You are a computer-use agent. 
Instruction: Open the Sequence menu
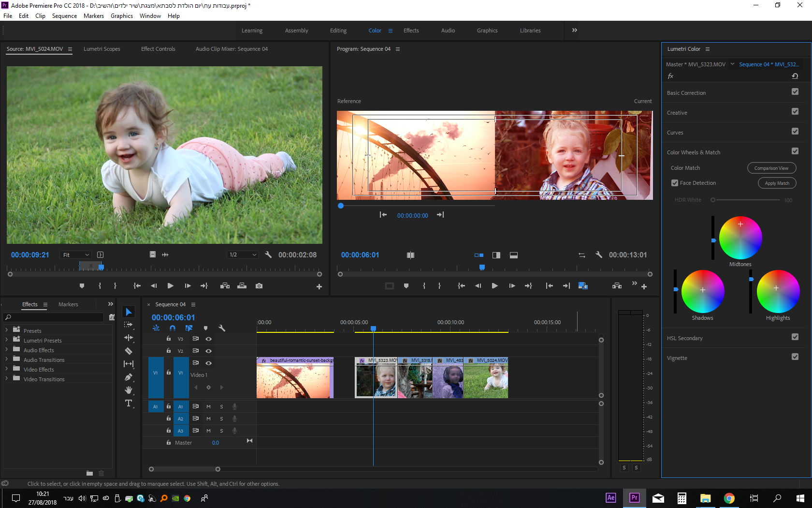[64, 16]
